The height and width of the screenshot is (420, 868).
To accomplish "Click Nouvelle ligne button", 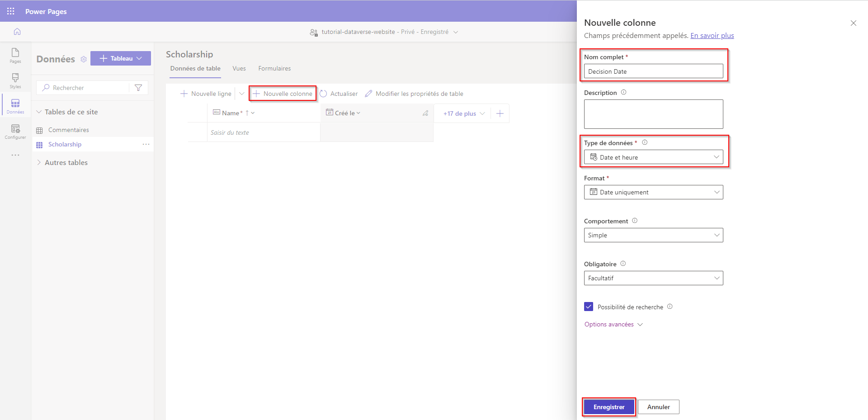I will coord(206,94).
